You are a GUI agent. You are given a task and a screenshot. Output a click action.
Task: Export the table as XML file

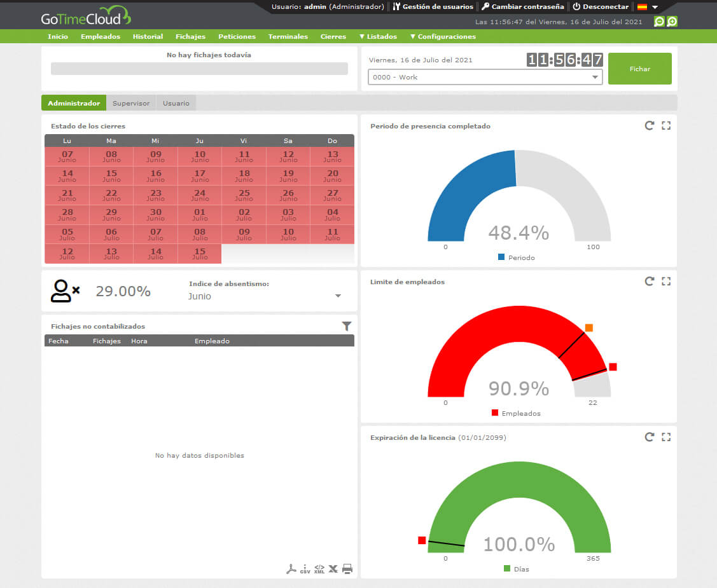pyautogui.click(x=319, y=569)
